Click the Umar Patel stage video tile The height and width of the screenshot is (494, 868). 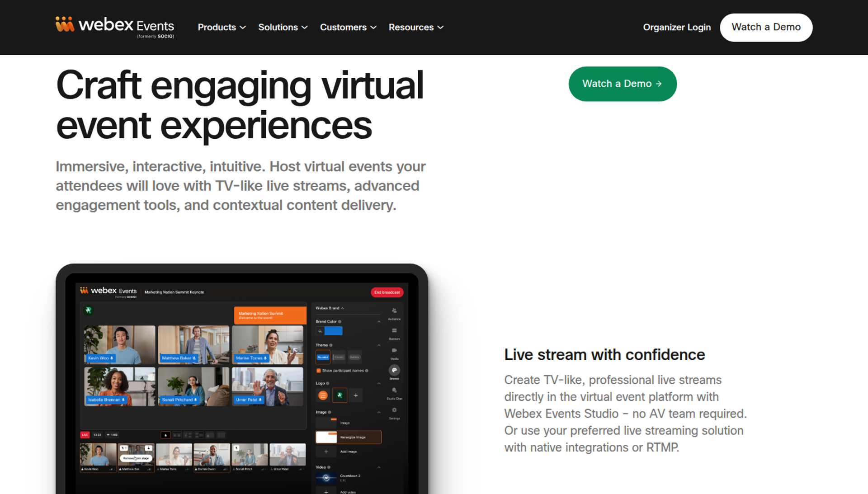pos(268,386)
